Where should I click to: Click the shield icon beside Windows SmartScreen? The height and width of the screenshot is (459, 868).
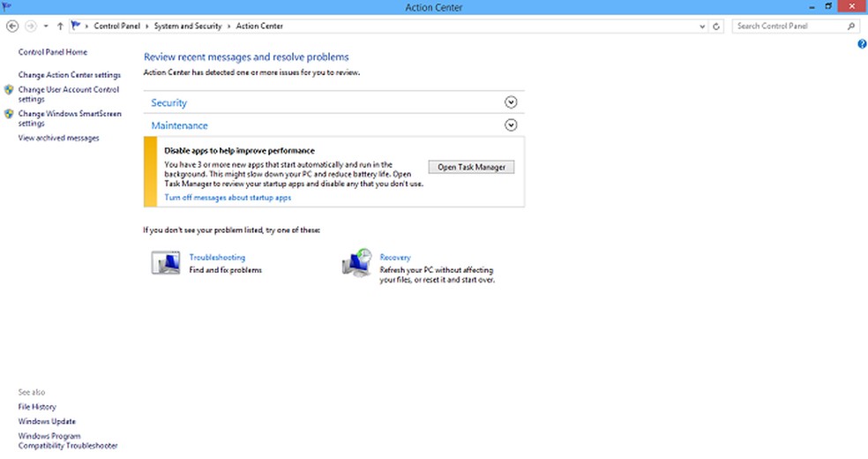(9, 114)
